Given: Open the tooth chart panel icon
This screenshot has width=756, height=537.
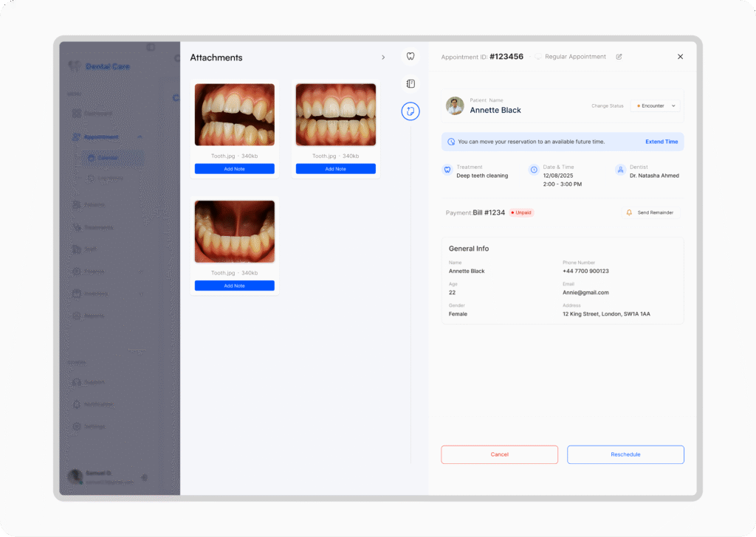Looking at the screenshot, I should (x=410, y=56).
